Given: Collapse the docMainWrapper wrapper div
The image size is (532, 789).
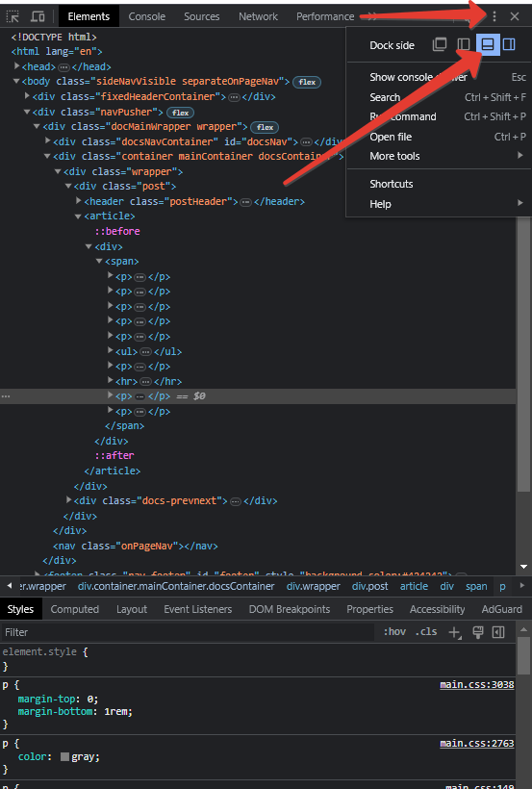Looking at the screenshot, I should (x=37, y=126).
